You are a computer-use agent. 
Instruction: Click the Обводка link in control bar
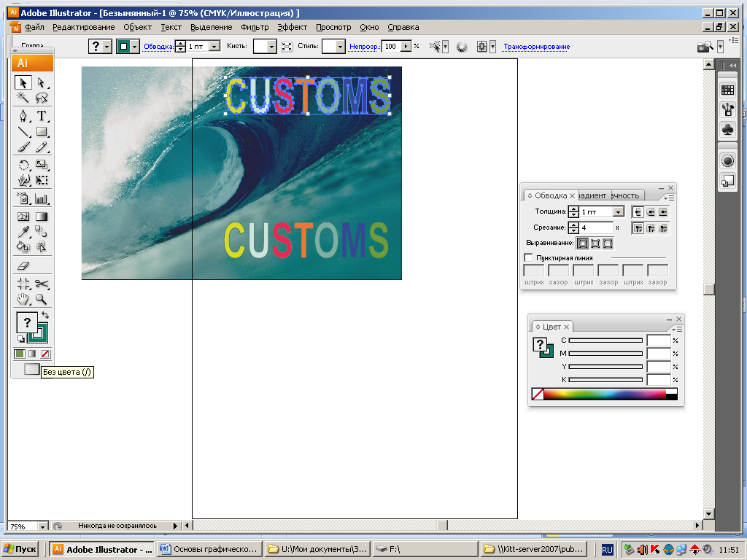(158, 46)
